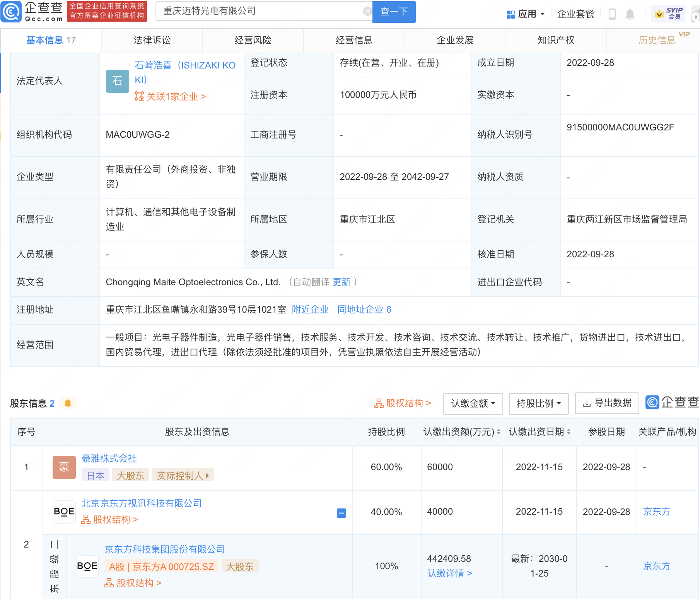
Task: Expand the 实际控制人 details arrow
Action: coord(206,475)
